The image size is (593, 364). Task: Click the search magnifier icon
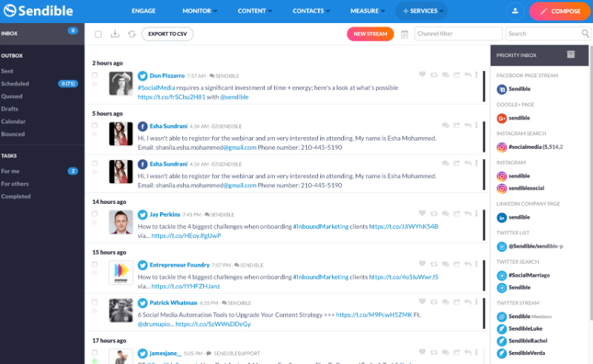(586, 34)
